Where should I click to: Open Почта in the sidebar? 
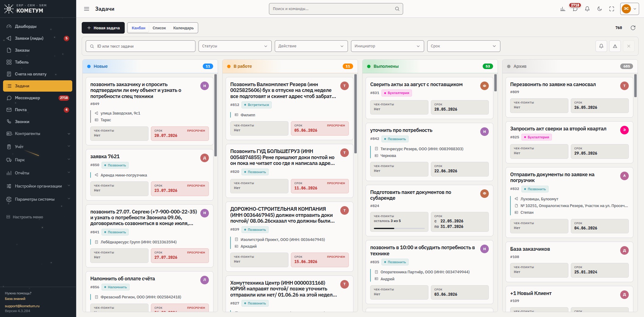tap(38, 110)
